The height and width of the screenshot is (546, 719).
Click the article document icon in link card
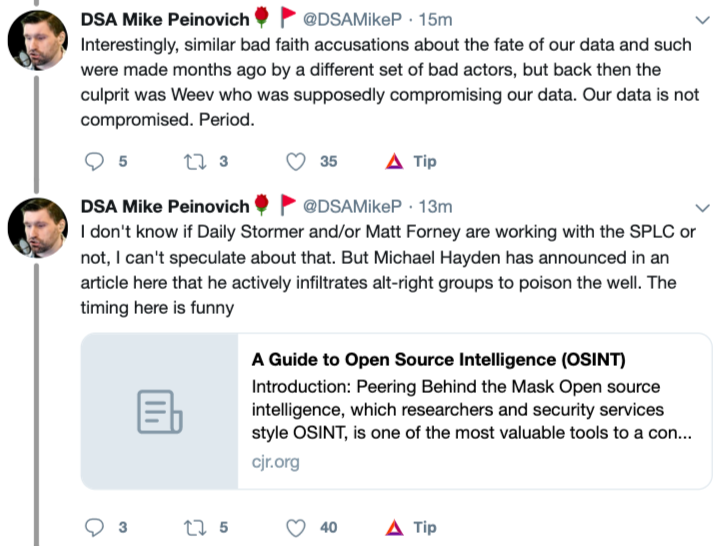[159, 412]
